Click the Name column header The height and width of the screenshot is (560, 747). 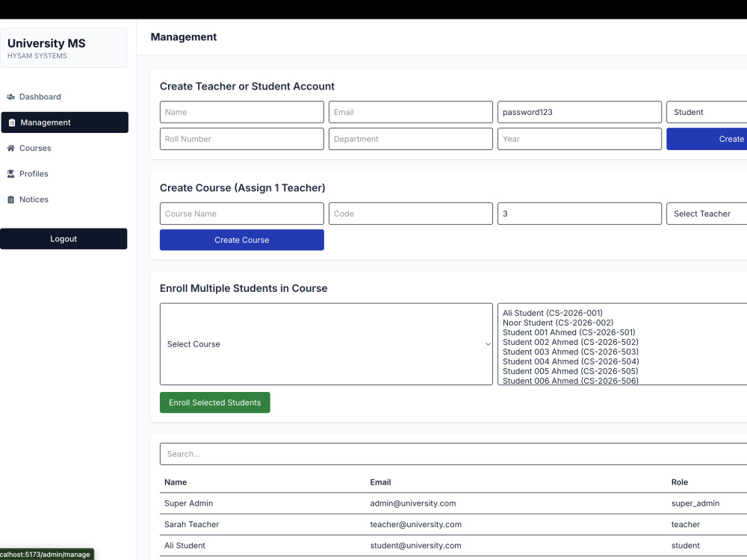coord(176,482)
